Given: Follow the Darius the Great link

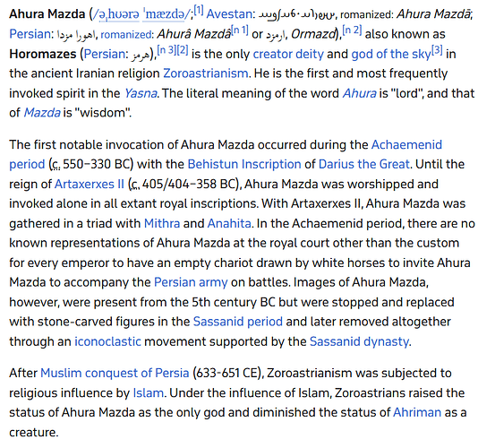Looking at the screenshot, I should point(363,164).
